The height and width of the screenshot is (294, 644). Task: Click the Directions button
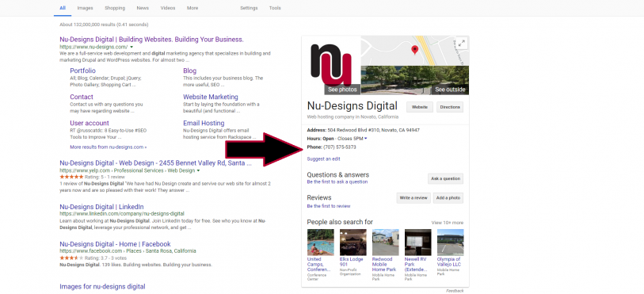point(450,107)
